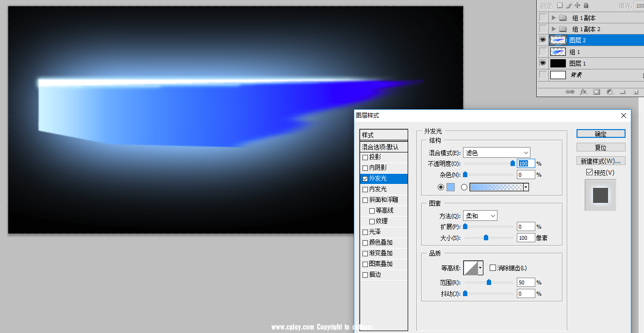Open the 样式 styles list header
The height and width of the screenshot is (333, 644).
(384, 135)
